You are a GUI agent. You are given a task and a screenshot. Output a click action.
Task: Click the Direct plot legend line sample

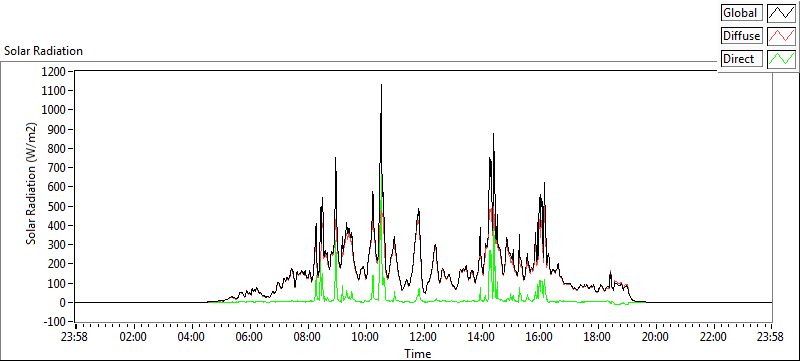(781, 59)
